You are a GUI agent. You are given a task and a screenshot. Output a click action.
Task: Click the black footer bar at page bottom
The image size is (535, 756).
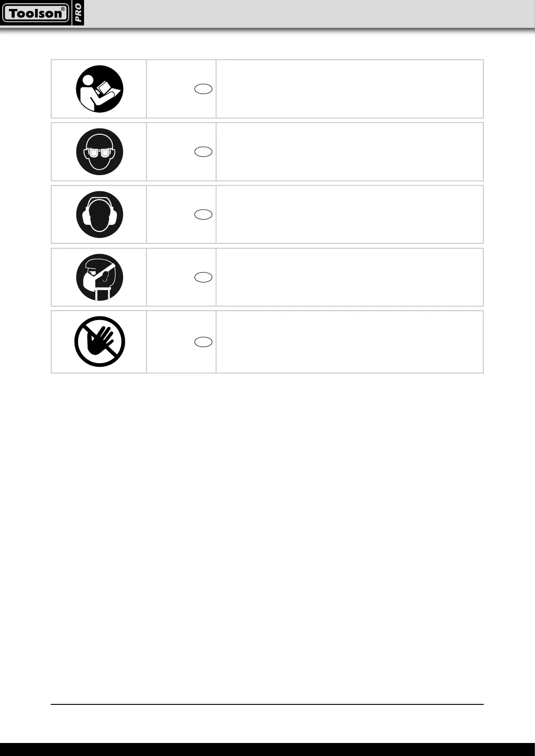click(267, 749)
